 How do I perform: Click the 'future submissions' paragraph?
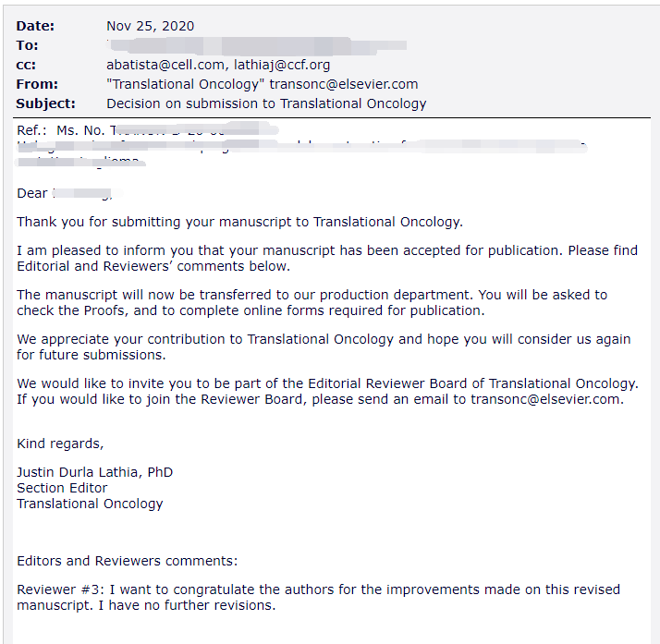coord(324,347)
